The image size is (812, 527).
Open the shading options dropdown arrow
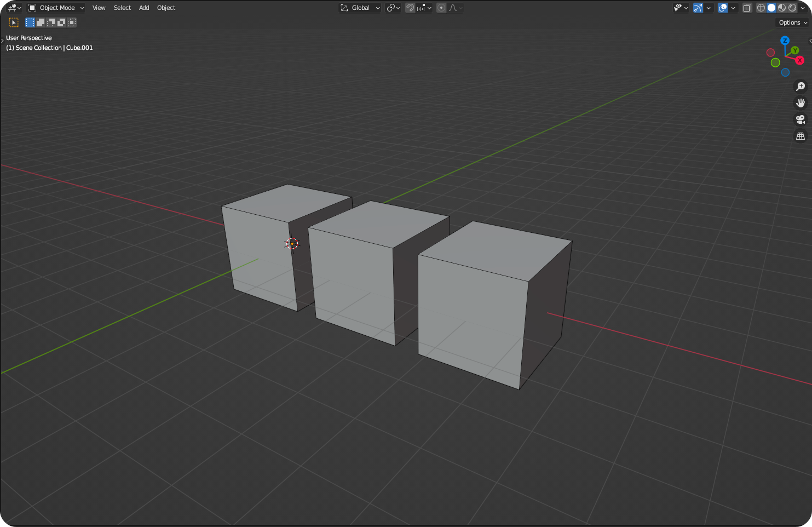point(803,8)
